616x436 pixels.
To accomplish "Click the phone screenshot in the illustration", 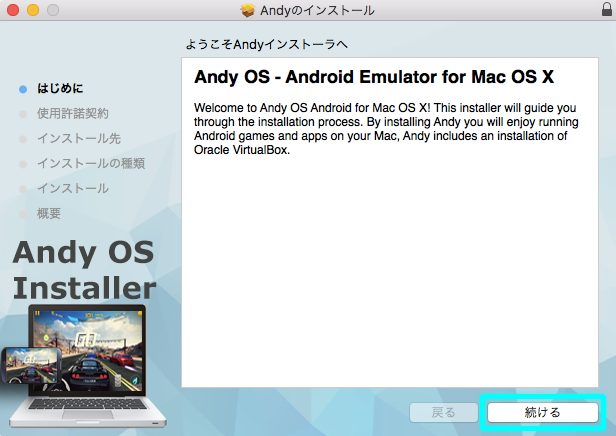I will 31,365.
